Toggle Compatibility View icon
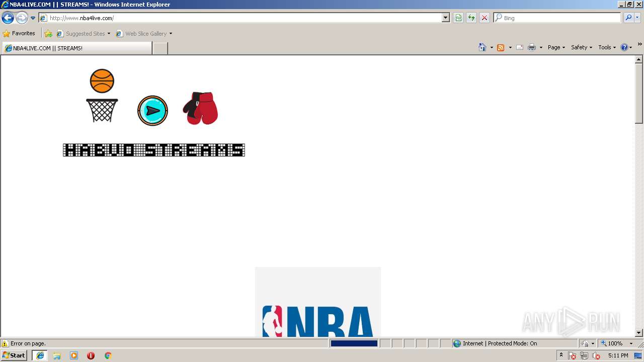The width and height of the screenshot is (644, 362). pyautogui.click(x=458, y=18)
